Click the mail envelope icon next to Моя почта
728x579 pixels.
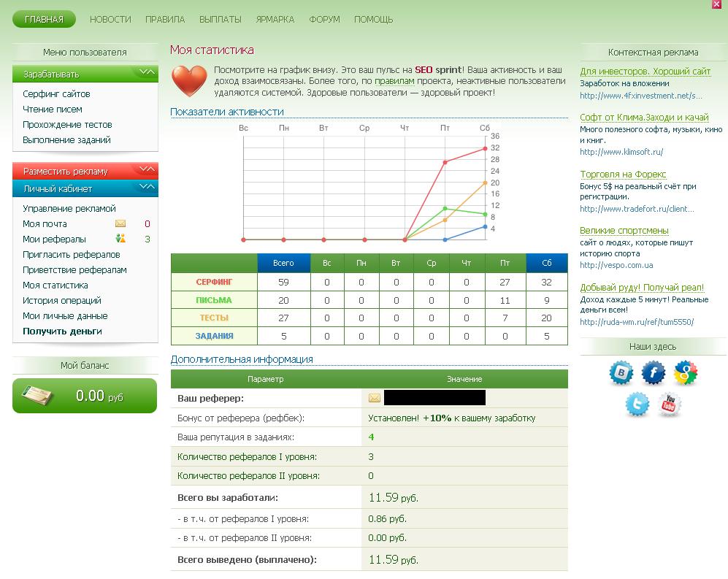[x=120, y=223]
